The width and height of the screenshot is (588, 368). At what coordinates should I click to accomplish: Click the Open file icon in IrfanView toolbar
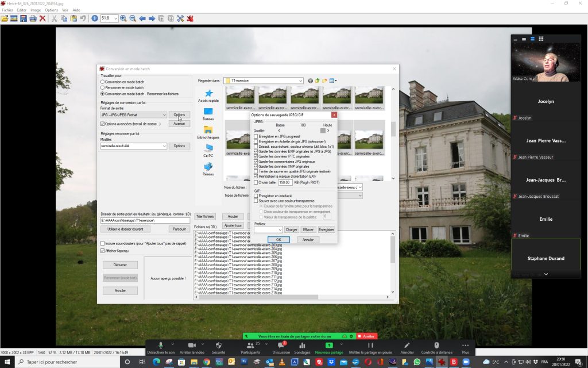click(5, 18)
